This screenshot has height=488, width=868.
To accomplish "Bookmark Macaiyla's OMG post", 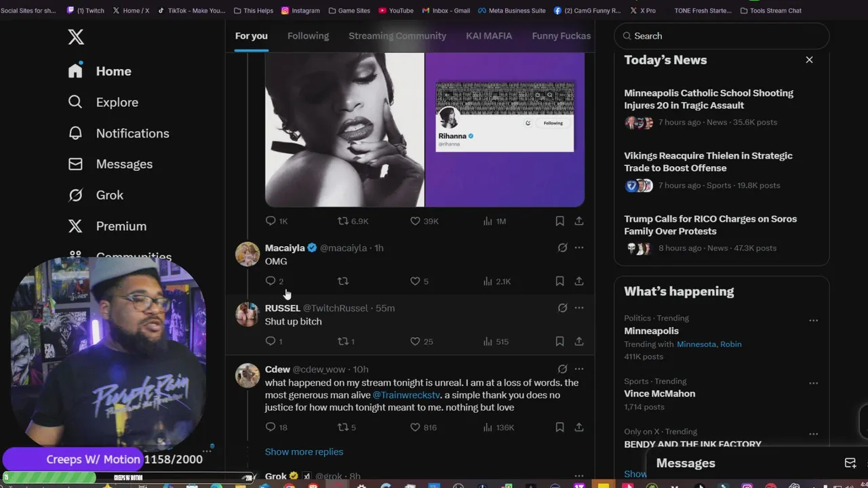I will coord(559,281).
